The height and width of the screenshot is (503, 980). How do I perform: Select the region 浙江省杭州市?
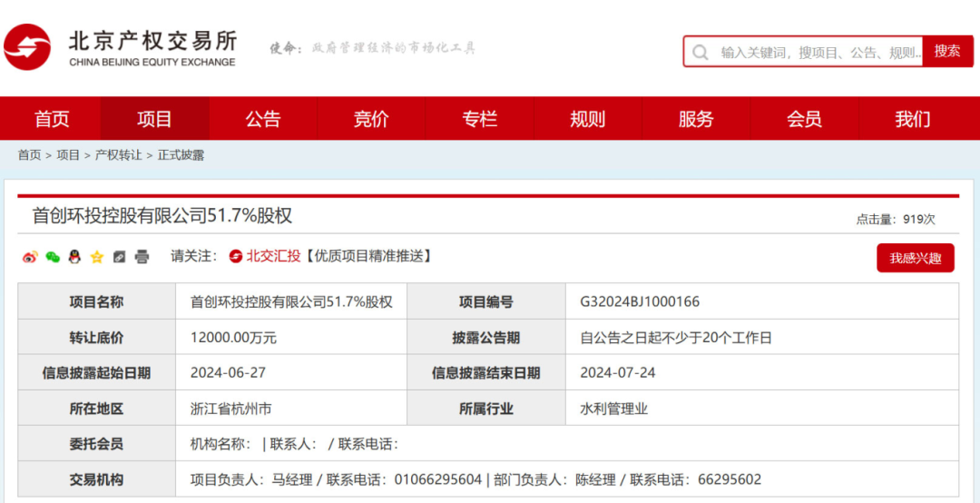click(x=231, y=409)
